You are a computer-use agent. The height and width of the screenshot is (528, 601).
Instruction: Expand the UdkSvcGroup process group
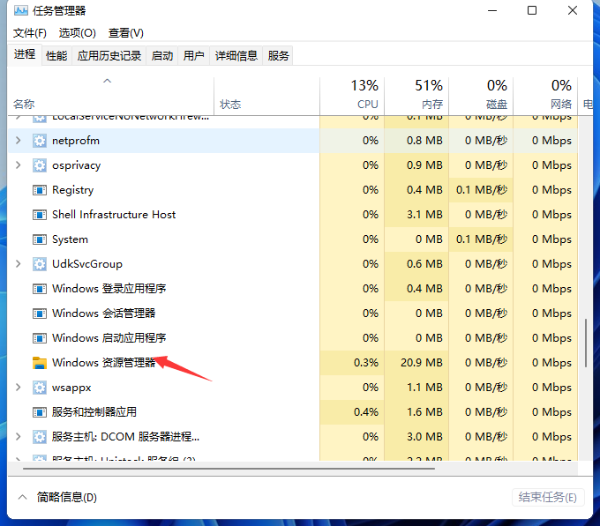(18, 263)
